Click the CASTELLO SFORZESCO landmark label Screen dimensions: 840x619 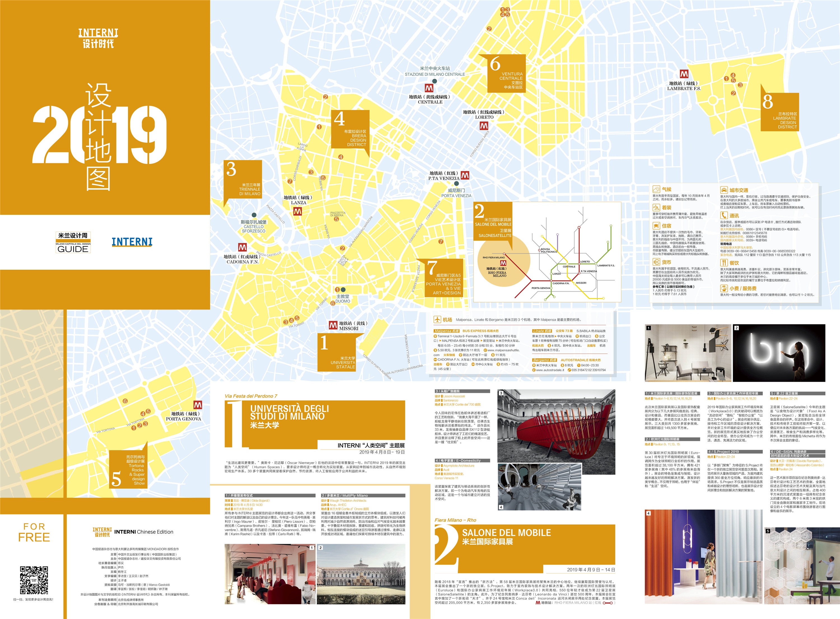(253, 227)
